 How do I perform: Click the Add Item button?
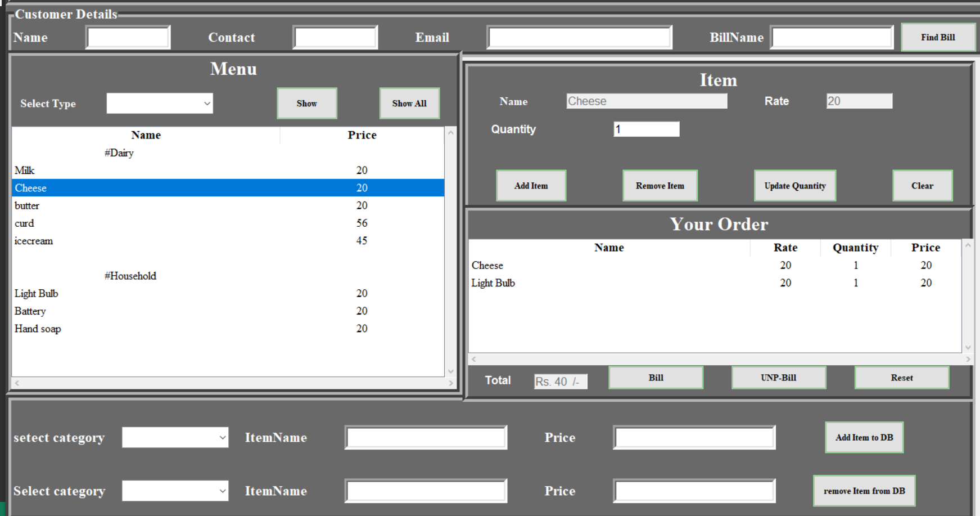[530, 185]
